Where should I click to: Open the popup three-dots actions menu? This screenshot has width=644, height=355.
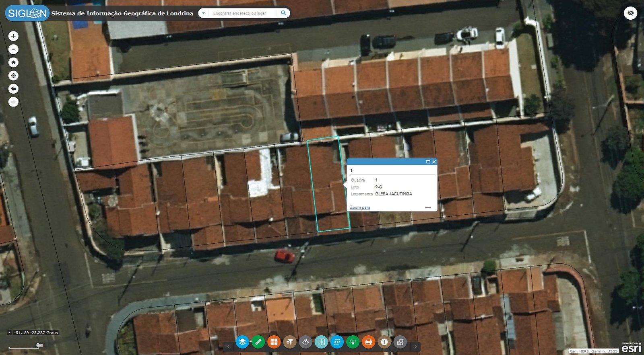point(428,207)
